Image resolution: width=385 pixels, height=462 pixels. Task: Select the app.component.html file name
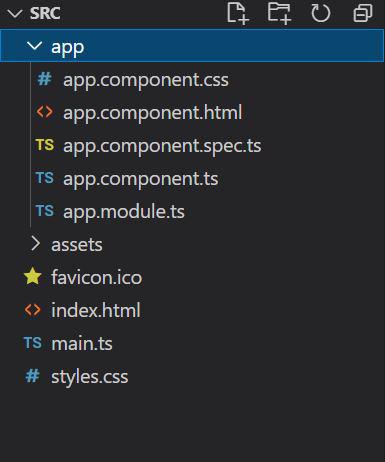(x=153, y=113)
